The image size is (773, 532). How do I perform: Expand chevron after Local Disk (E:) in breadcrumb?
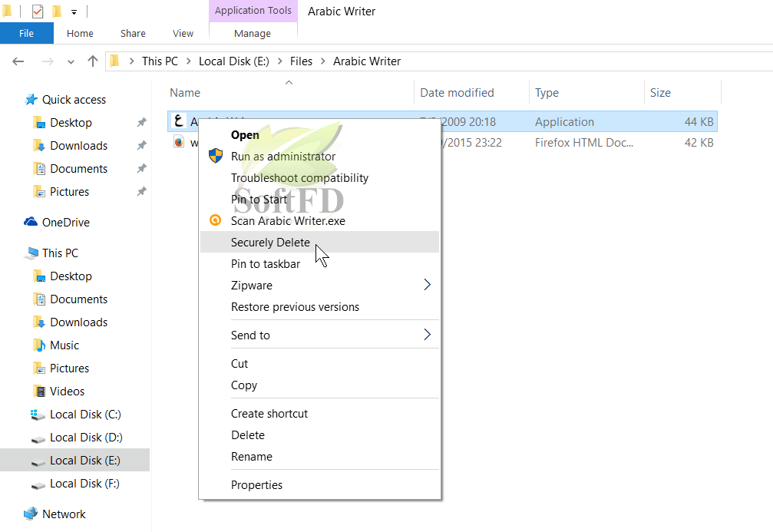point(279,61)
